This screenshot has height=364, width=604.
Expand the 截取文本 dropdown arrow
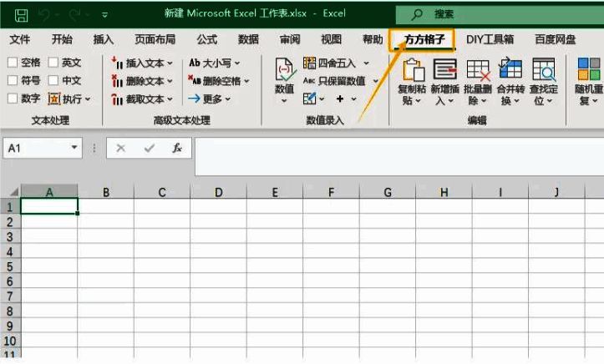(x=170, y=99)
